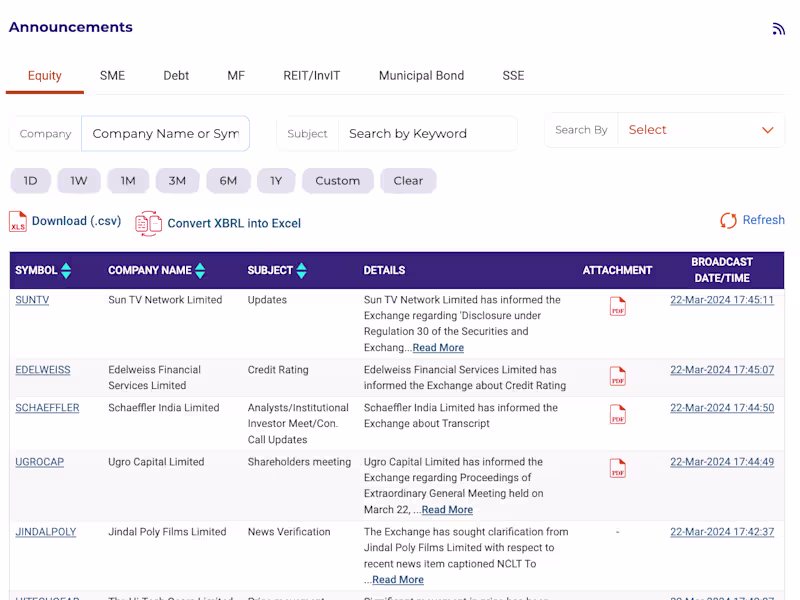This screenshot has height=600, width=800.
Task: Sort table by Company Name arrows
Action: (200, 270)
